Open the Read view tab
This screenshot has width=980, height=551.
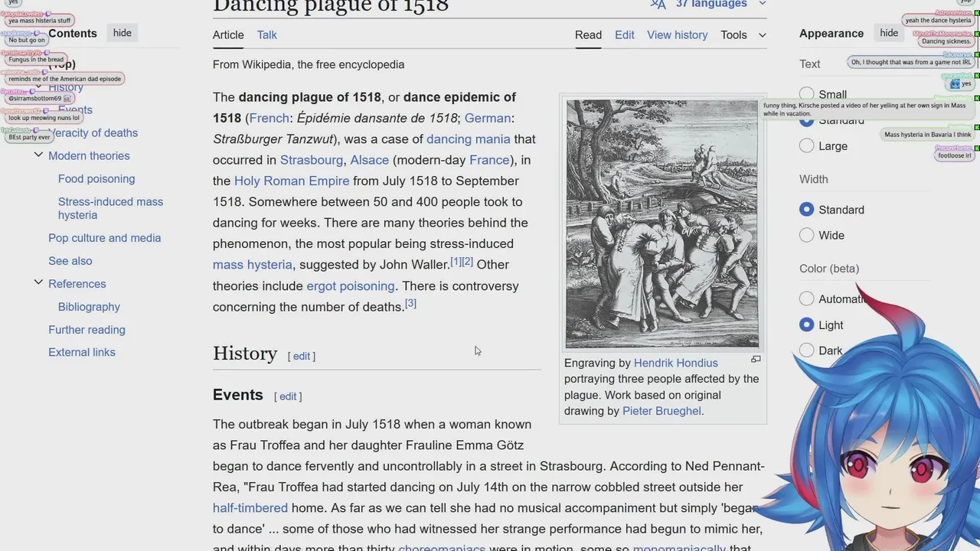588,34
